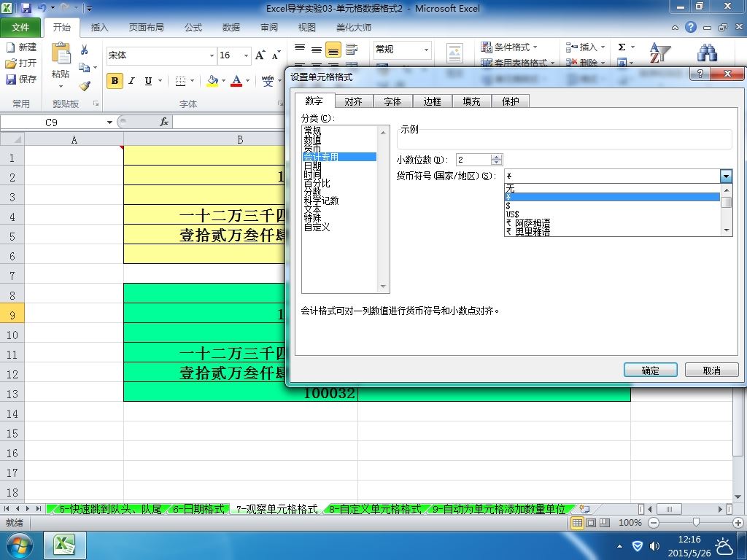Open the 文件 file menu
Screen dimensions: 747x560
coord(20,28)
